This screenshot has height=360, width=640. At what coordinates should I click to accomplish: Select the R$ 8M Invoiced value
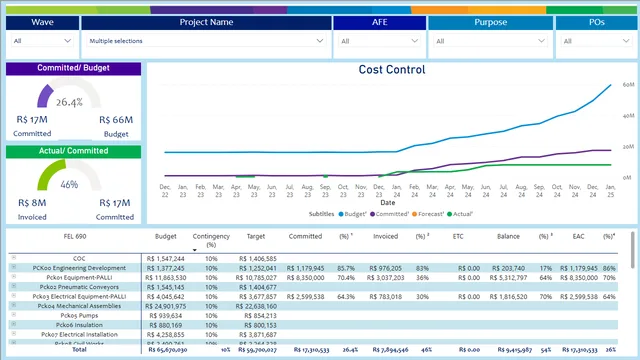point(32,203)
